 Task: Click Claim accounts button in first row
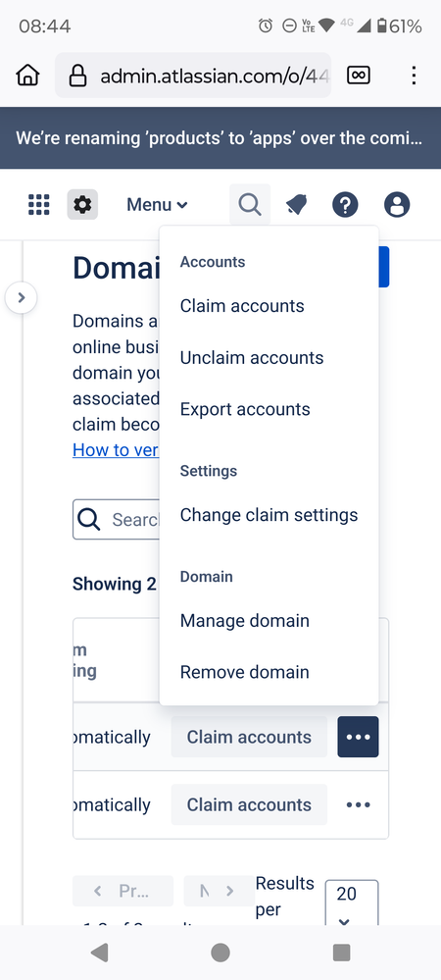click(249, 737)
